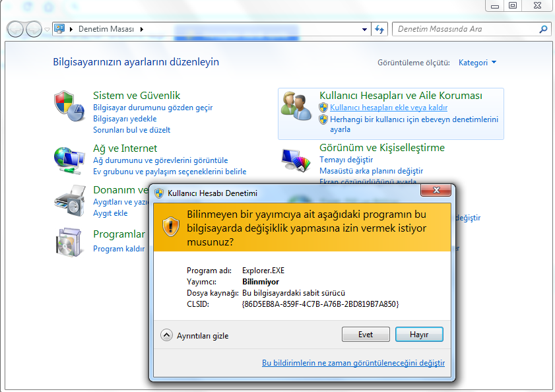
Task: Click the CLSID value {86D5EB8A-859F-4C7B-A76B-2BD819B7A850}
Action: pyautogui.click(x=320, y=304)
